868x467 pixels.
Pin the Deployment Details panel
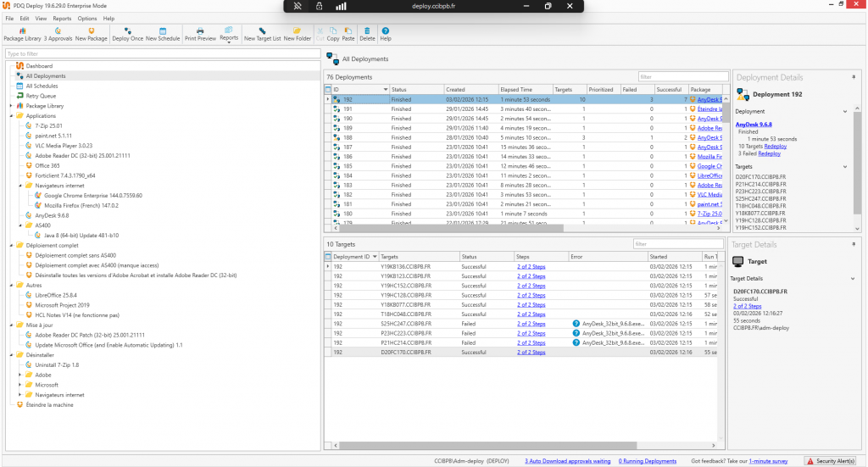(854, 77)
